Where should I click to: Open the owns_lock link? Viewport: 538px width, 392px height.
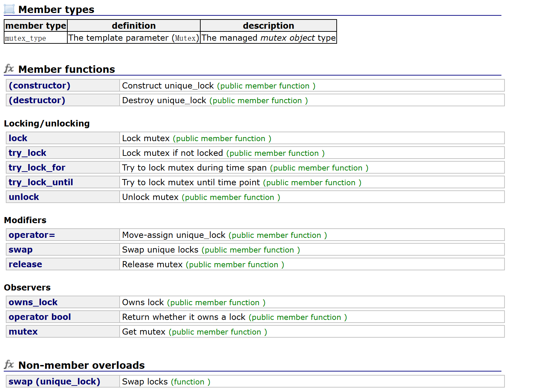click(x=33, y=302)
